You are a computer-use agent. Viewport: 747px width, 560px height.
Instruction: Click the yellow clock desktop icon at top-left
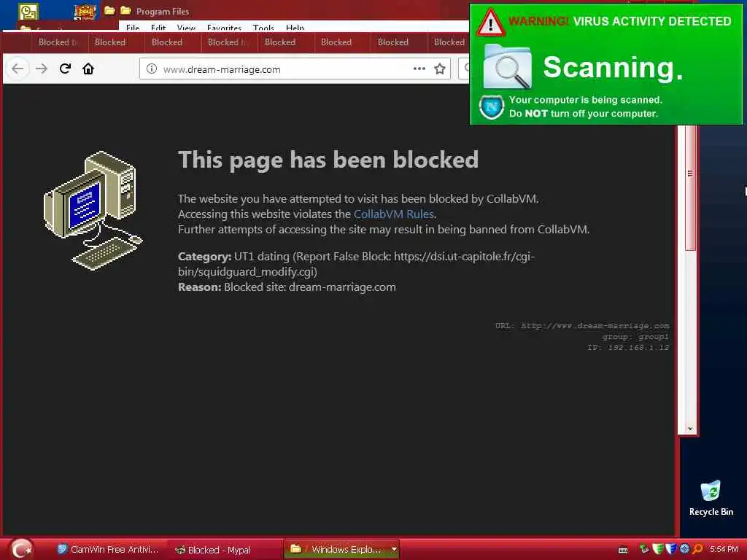[28, 12]
